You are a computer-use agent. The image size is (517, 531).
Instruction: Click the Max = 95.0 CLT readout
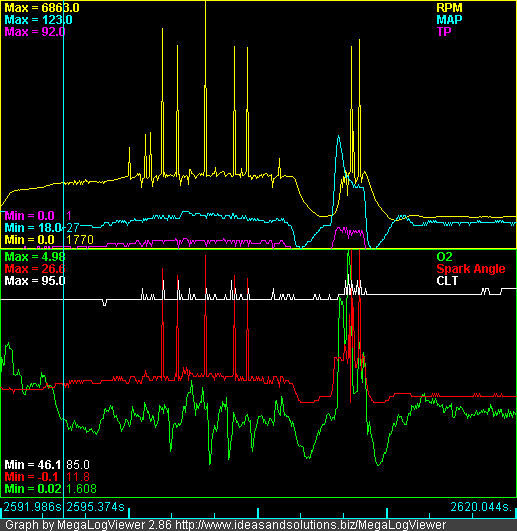pos(35,280)
